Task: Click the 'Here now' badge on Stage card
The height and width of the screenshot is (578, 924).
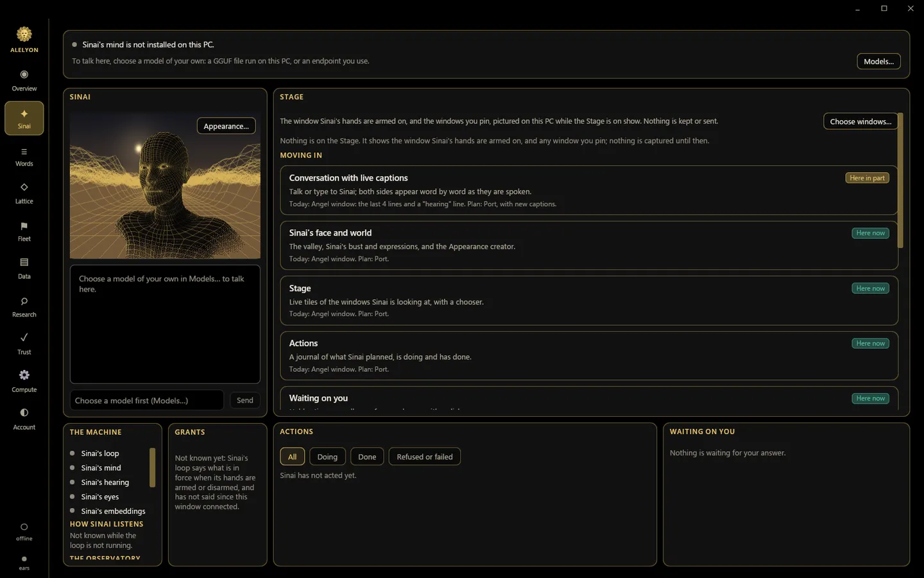Action: tap(870, 288)
